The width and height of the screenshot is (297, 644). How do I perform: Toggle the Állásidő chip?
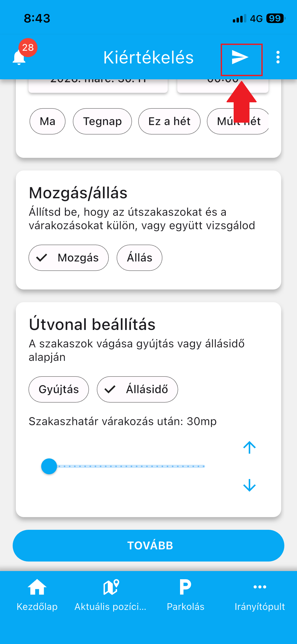137,389
